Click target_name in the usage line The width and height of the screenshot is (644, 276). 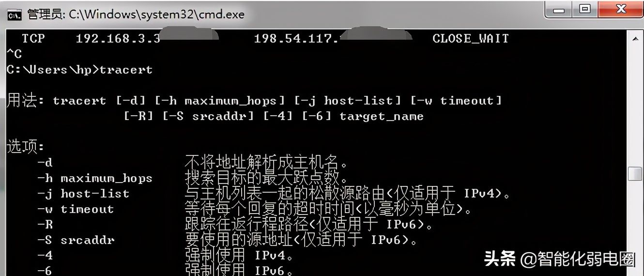tap(382, 117)
